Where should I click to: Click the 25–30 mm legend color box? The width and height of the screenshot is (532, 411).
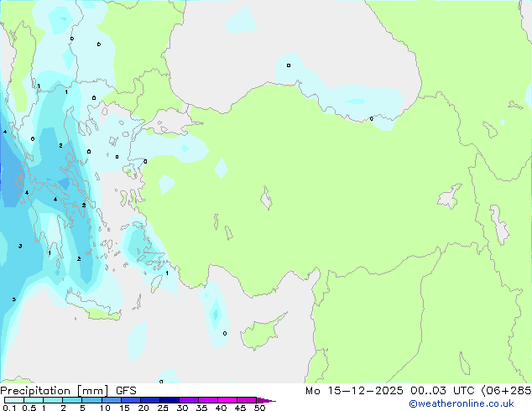point(169,400)
